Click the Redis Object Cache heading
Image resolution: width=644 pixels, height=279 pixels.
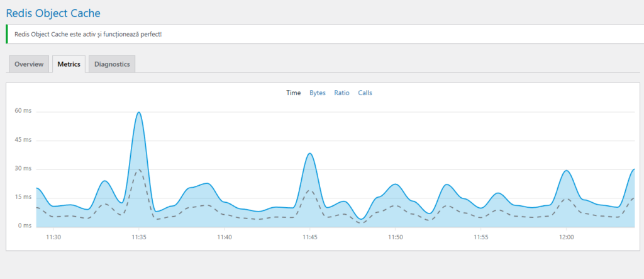point(53,13)
